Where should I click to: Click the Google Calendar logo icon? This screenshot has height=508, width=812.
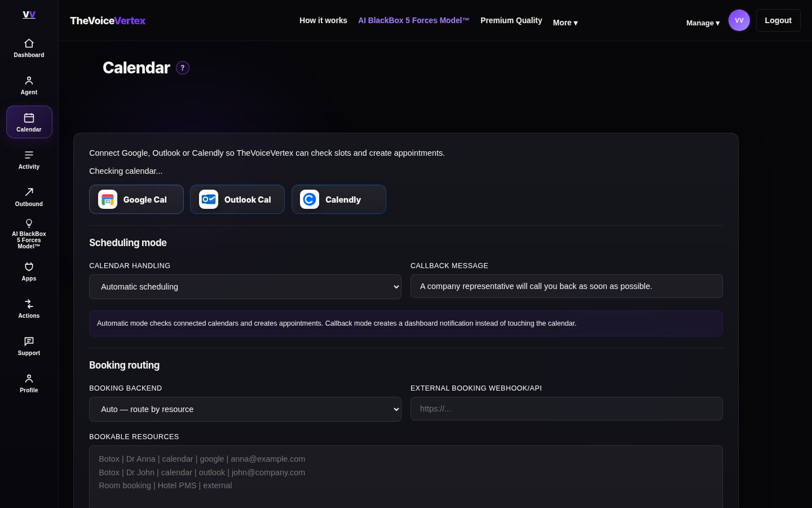(108, 199)
